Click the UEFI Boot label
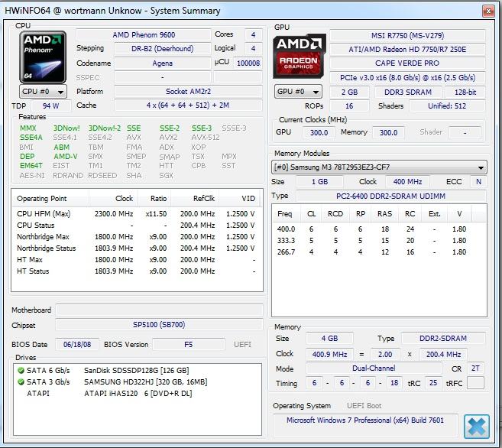This screenshot has height=448, width=502. (364, 406)
